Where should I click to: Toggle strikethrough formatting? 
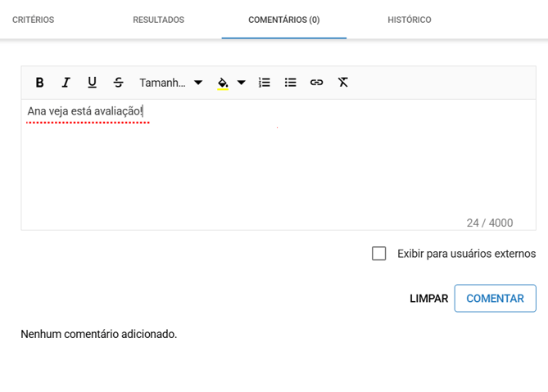click(x=118, y=83)
